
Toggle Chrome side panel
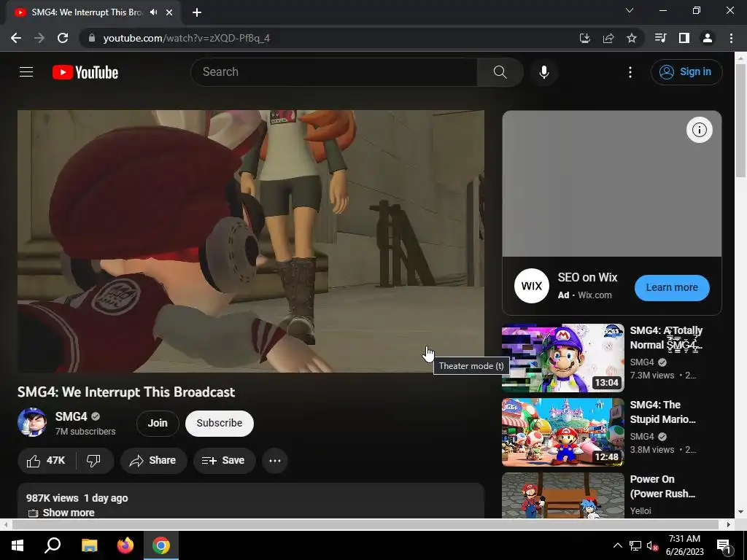(x=684, y=38)
